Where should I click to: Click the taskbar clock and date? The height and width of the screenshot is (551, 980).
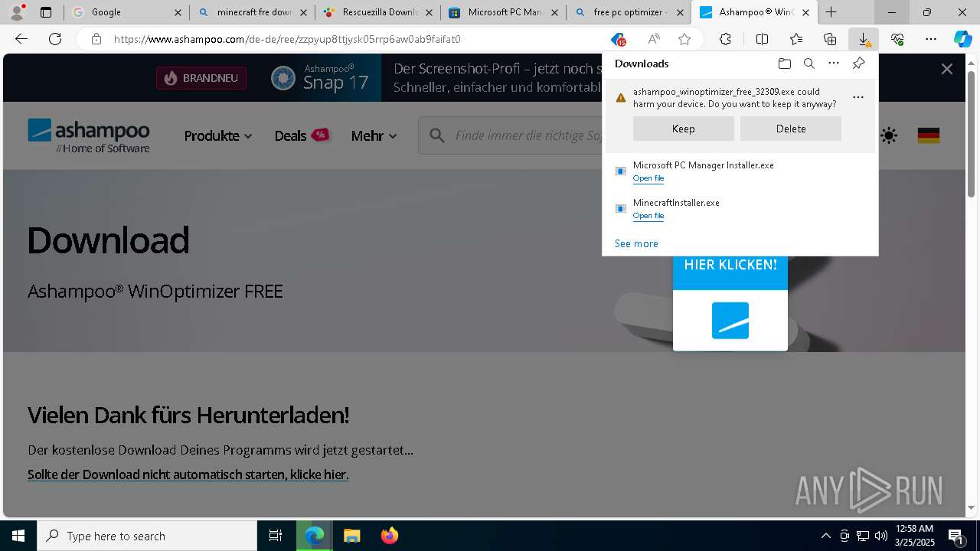click(915, 536)
